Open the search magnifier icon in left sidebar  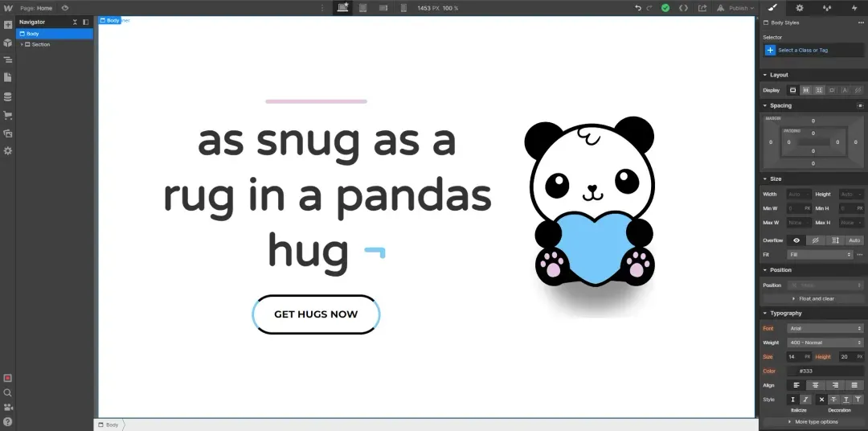[8, 392]
